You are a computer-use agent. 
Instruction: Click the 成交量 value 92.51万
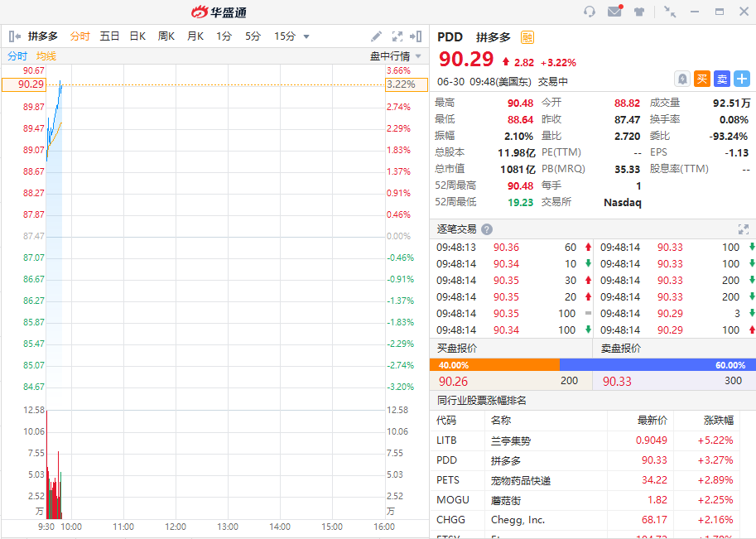click(732, 103)
